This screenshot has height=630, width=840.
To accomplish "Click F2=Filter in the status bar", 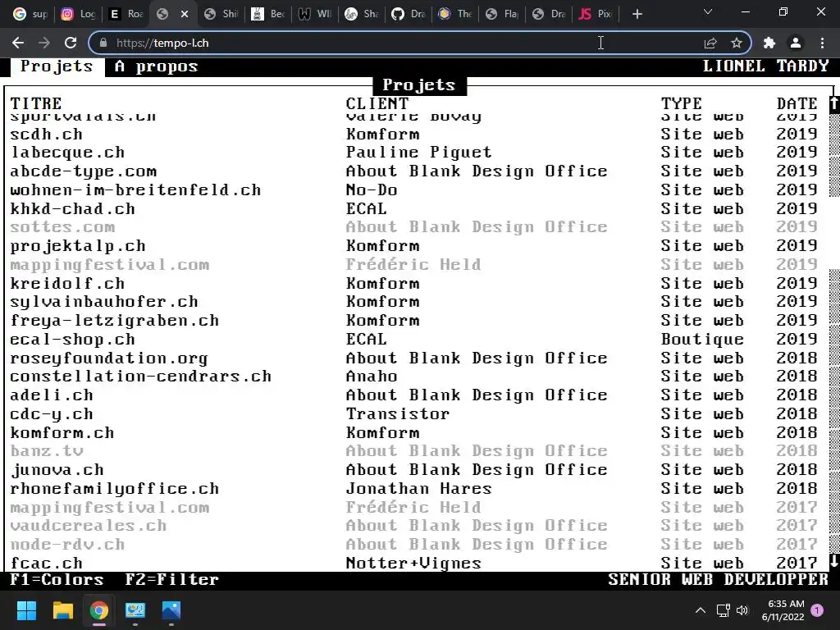I will [x=172, y=580].
